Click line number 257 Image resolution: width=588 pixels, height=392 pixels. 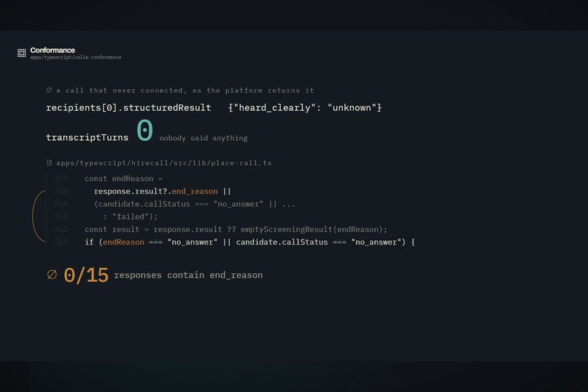pos(61,179)
